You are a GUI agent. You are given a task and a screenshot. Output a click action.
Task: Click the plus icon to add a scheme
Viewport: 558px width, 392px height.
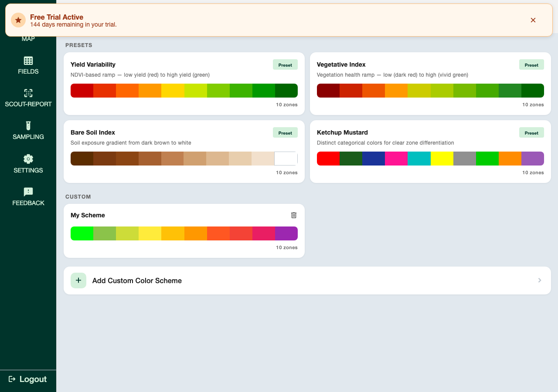pyautogui.click(x=78, y=280)
